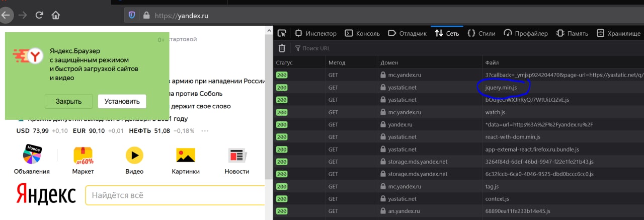Open the Стили tab

tap(481, 33)
